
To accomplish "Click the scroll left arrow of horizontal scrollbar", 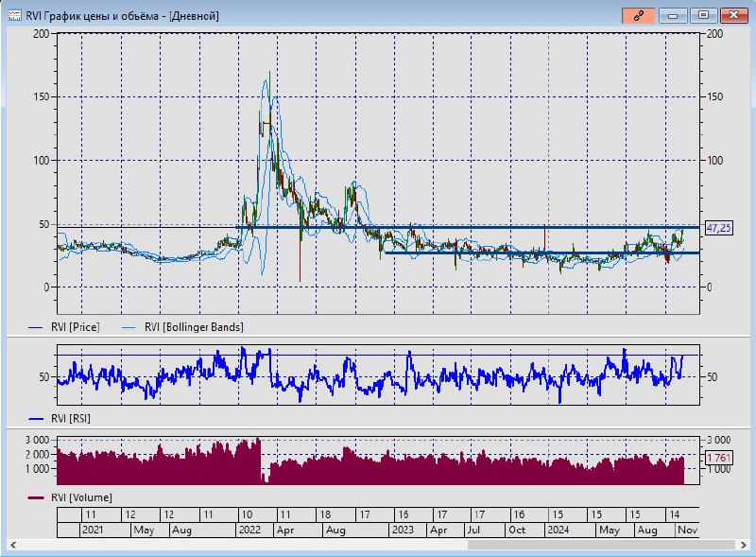I will 13,545.
